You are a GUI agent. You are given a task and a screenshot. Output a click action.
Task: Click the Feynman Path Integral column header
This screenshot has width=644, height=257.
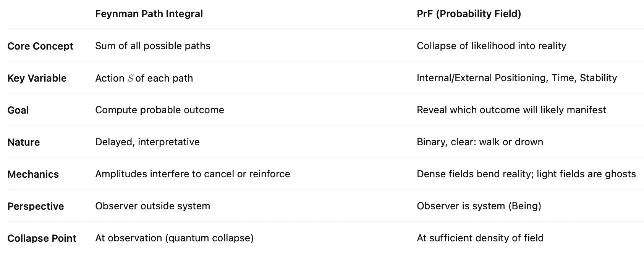pyautogui.click(x=149, y=14)
